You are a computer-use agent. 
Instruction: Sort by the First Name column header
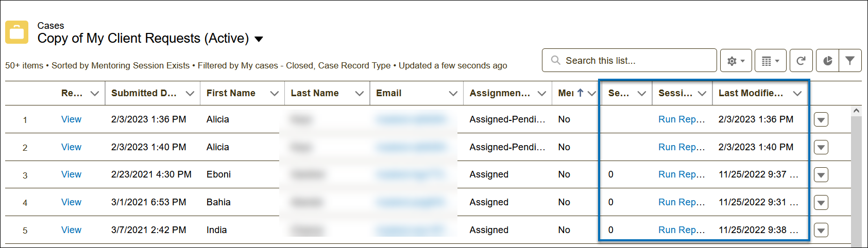pyautogui.click(x=231, y=93)
